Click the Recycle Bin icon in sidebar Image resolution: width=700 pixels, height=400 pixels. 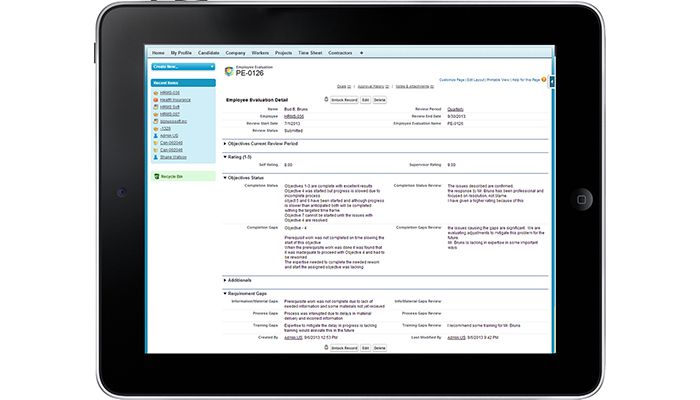pyautogui.click(x=156, y=176)
